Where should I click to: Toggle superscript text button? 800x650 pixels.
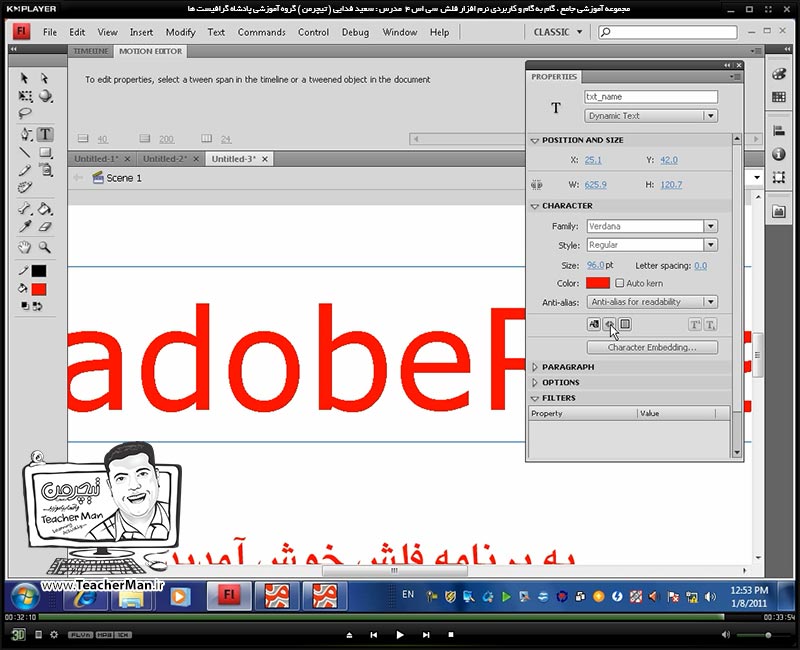(694, 324)
